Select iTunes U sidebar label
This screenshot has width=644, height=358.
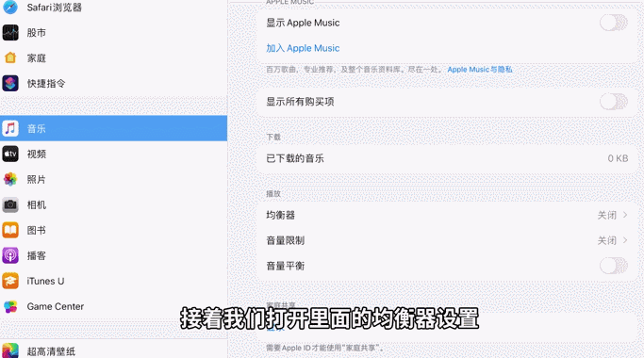pyautogui.click(x=45, y=282)
